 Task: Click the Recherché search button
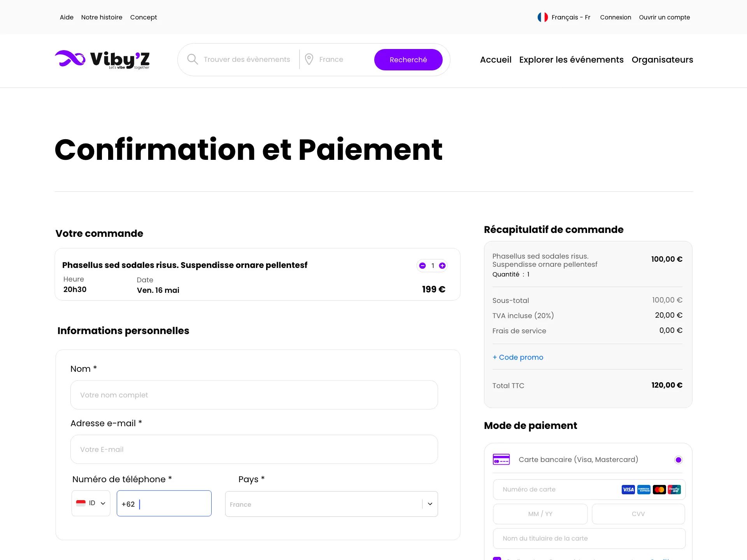click(x=408, y=59)
